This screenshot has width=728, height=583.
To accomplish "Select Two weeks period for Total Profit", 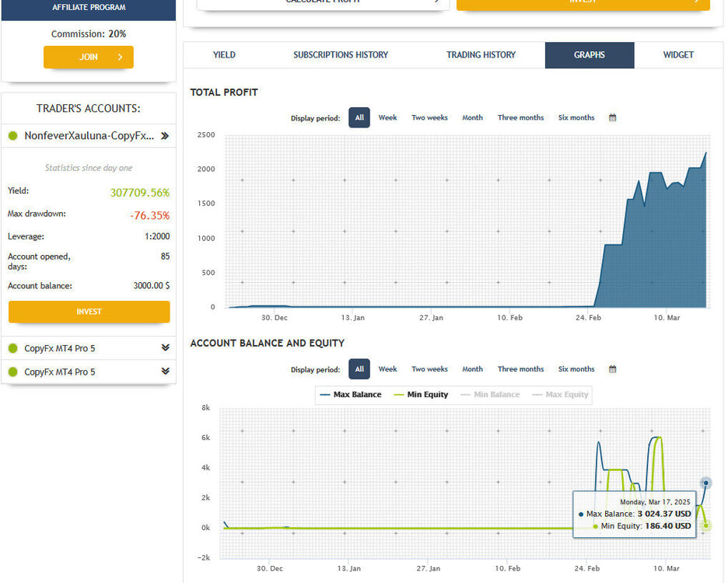I will click(x=429, y=118).
